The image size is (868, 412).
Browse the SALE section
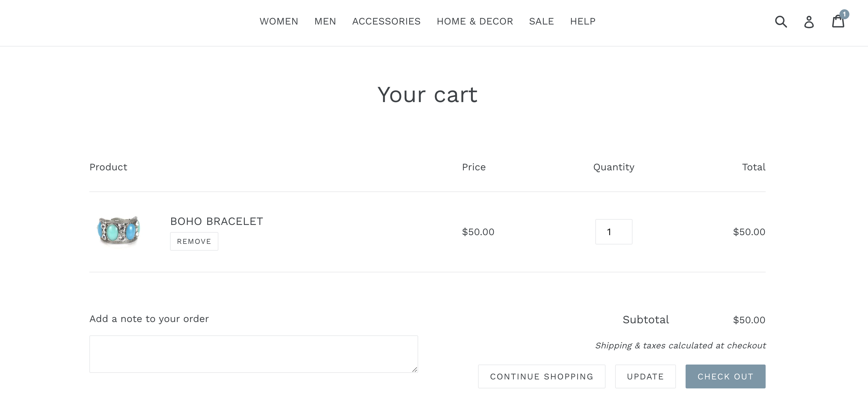(541, 21)
